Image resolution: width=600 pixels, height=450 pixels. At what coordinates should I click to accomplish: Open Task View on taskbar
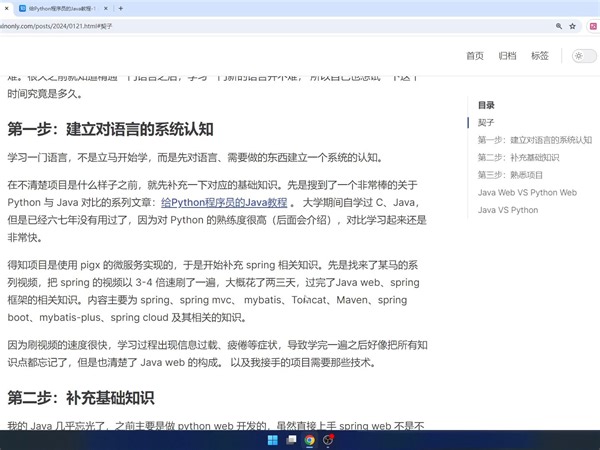tap(291, 440)
